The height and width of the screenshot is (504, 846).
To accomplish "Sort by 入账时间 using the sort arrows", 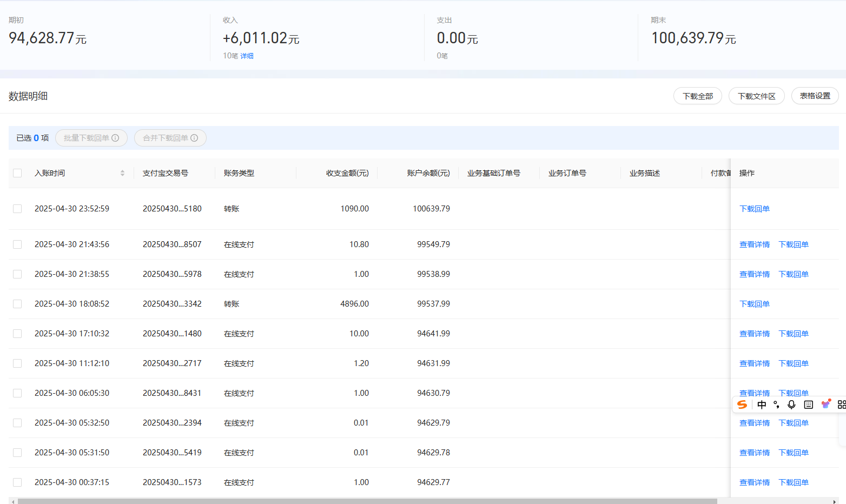I will tap(122, 173).
